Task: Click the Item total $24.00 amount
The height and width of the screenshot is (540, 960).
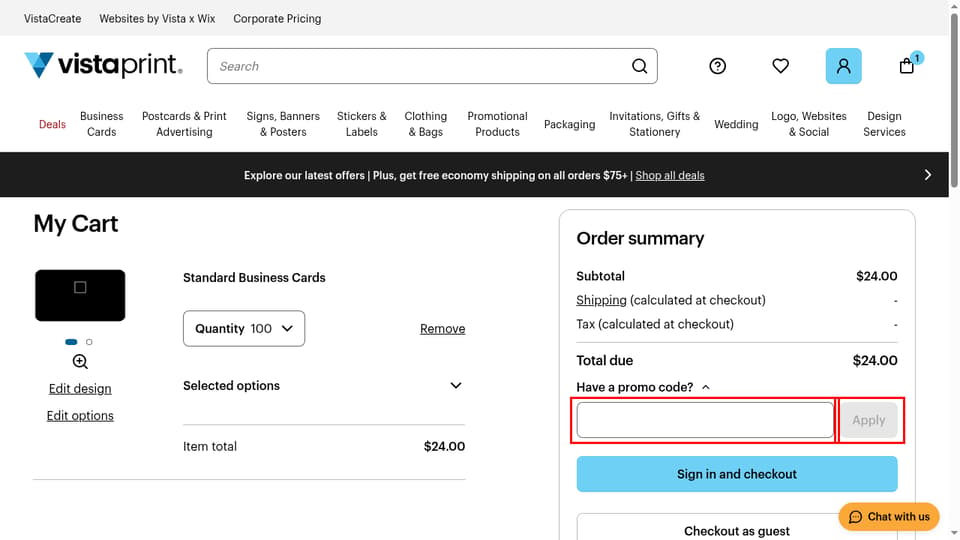Action: [444, 446]
